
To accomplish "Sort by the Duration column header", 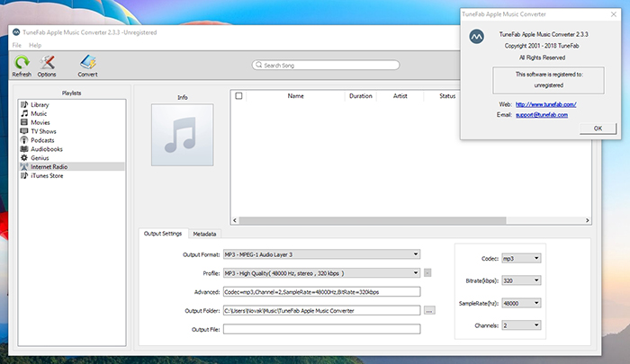I will [360, 96].
